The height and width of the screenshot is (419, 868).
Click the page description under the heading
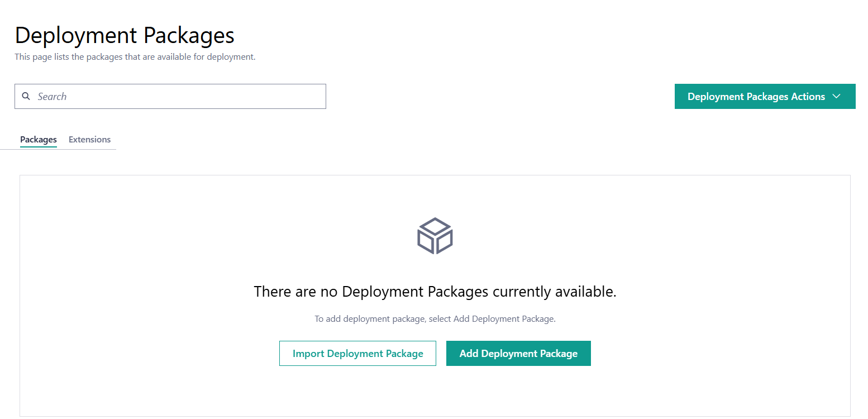click(135, 57)
